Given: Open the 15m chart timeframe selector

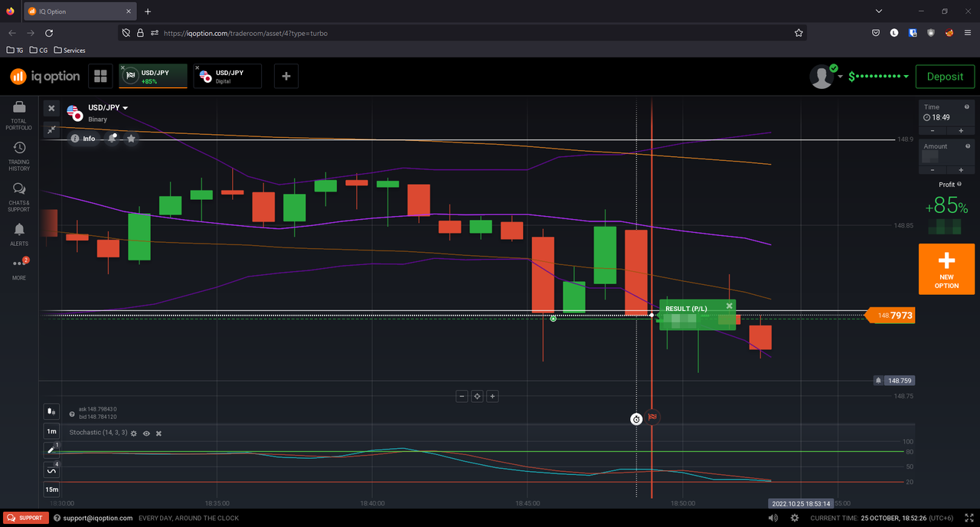Looking at the screenshot, I should tap(51, 489).
